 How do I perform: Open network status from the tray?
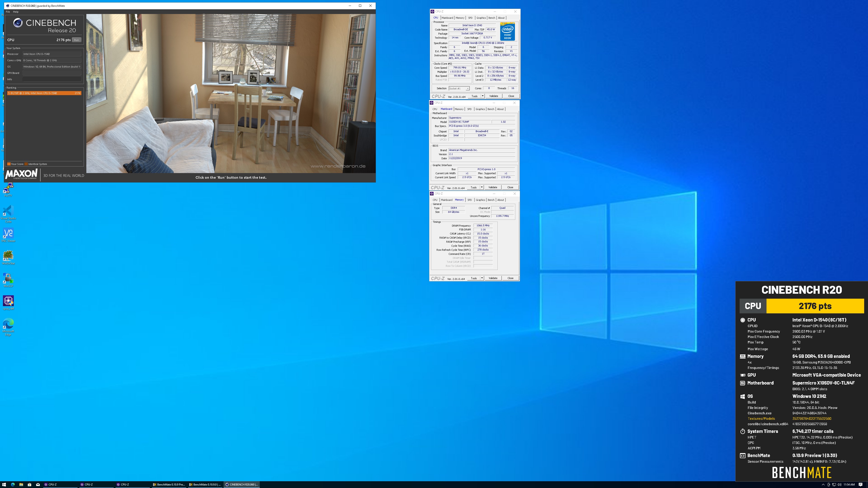(834, 485)
